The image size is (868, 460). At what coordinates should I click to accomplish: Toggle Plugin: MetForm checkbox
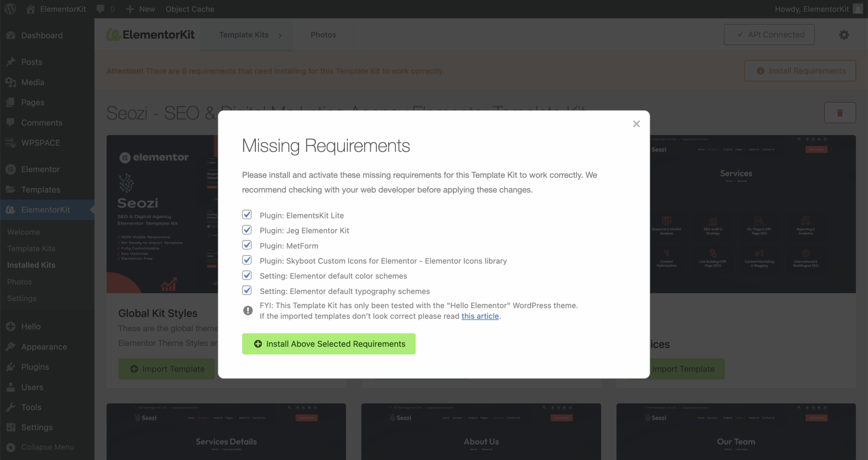[247, 245]
